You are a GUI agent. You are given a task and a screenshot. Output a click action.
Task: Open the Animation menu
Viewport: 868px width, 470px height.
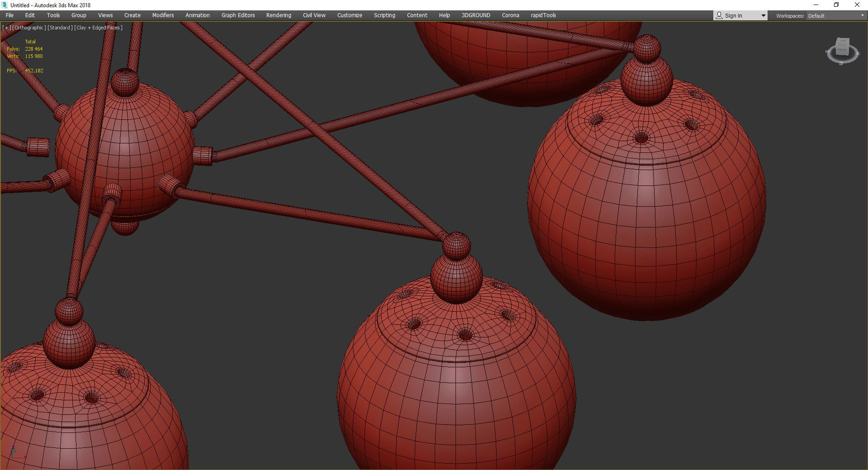pos(198,15)
